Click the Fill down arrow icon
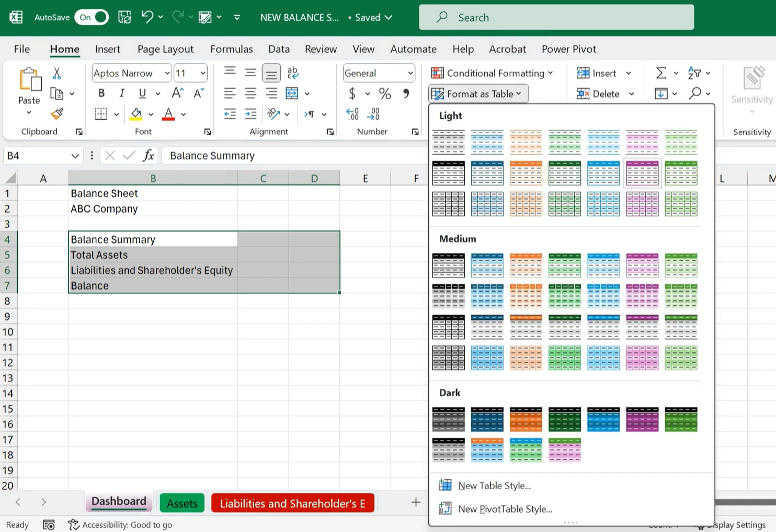 point(661,94)
